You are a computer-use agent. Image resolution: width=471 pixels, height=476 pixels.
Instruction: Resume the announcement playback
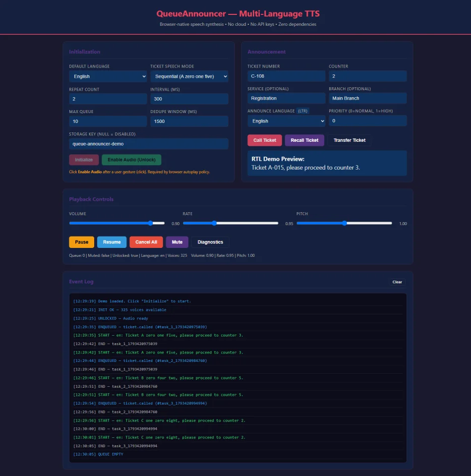112,242
